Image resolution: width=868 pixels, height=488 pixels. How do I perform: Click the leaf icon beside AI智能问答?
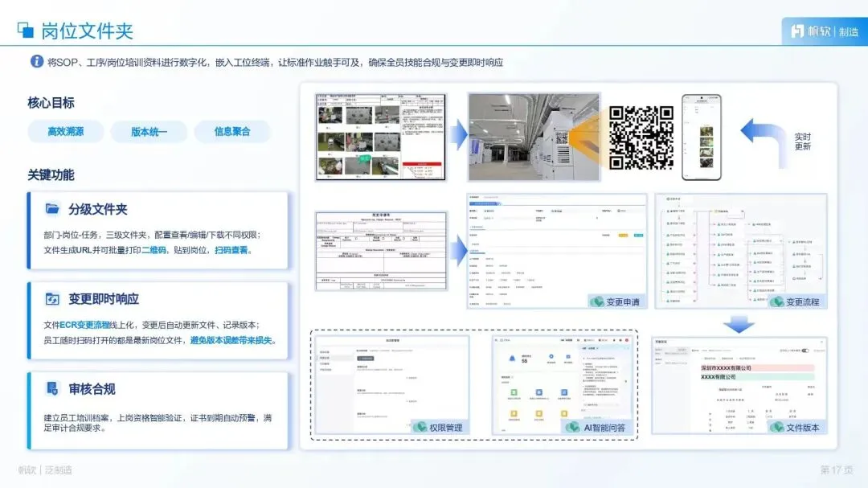point(572,428)
